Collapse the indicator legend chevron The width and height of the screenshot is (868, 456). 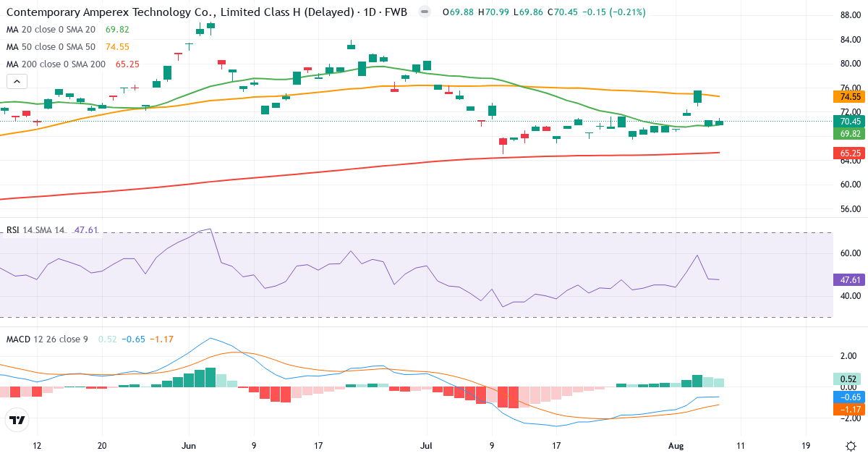coord(17,82)
